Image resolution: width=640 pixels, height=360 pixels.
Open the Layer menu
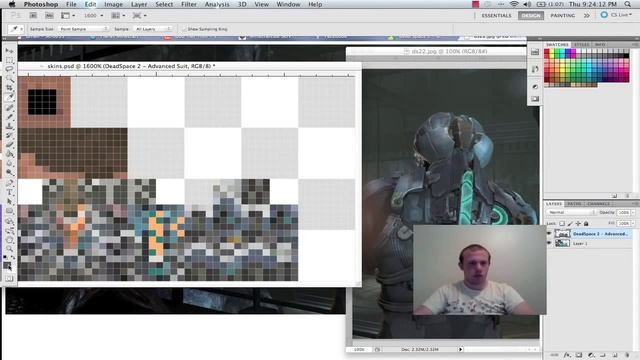click(139, 4)
